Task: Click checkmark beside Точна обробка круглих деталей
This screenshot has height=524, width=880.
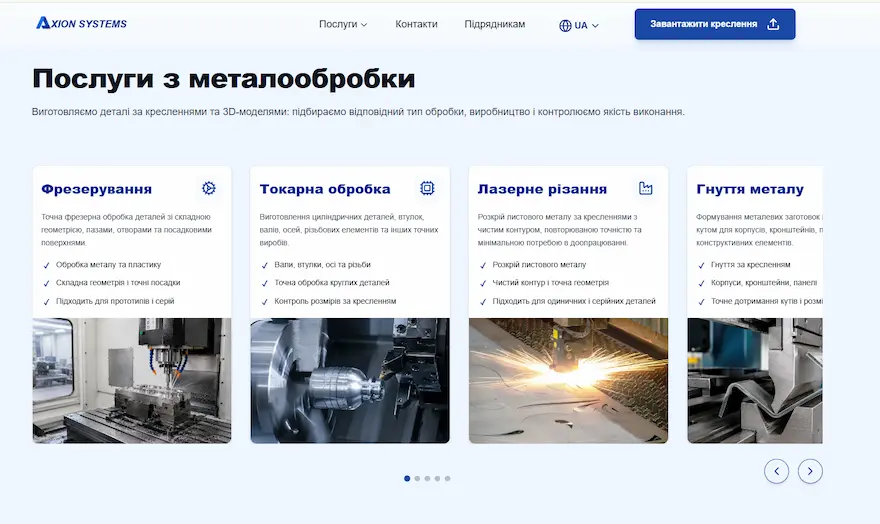Action: (x=265, y=283)
